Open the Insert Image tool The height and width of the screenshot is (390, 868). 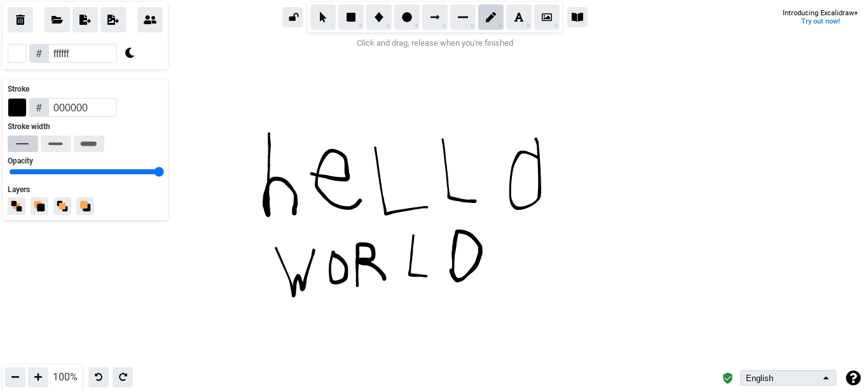point(546,17)
